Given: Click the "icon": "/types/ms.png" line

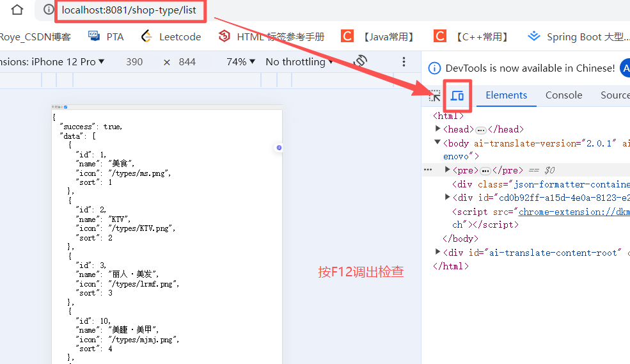Looking at the screenshot, I should coord(123,173).
